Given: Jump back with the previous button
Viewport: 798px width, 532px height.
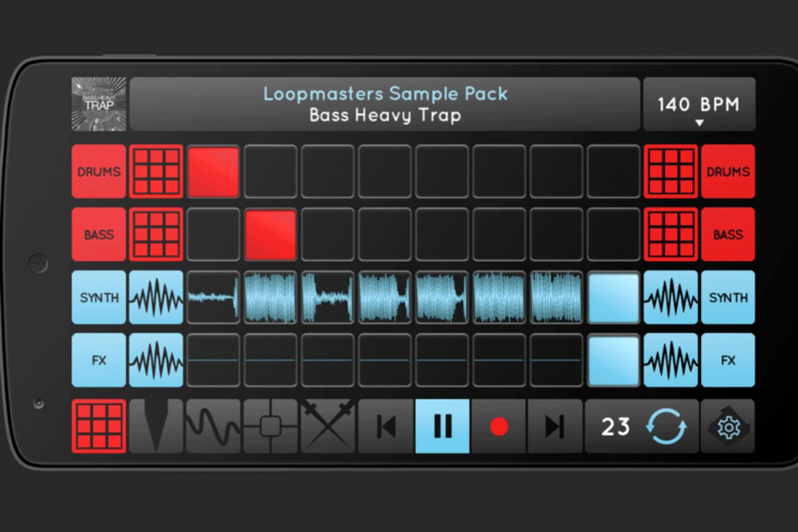Looking at the screenshot, I should tap(384, 427).
